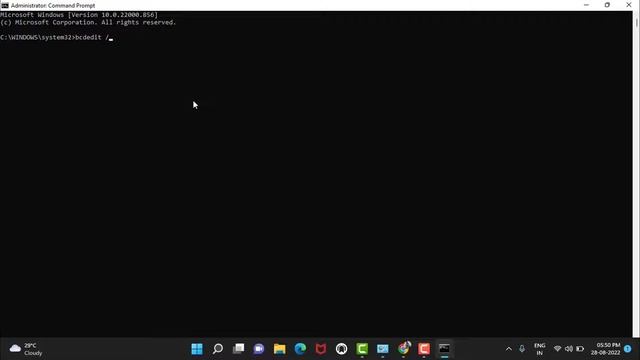Image resolution: width=640 pixels, height=360 pixels.
Task: Open the volume speaker icon
Action: tap(569, 349)
